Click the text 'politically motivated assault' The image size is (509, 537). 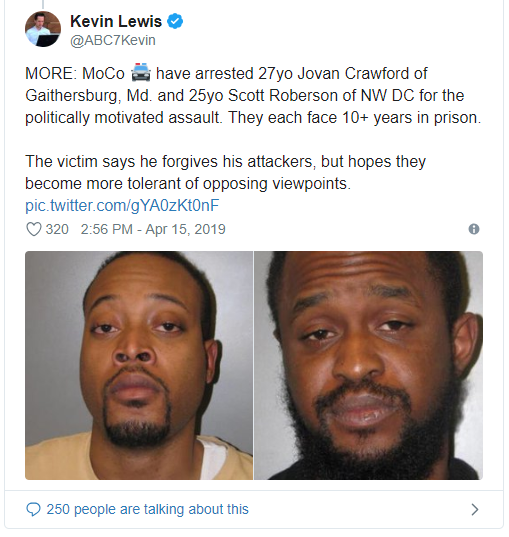click(x=122, y=117)
